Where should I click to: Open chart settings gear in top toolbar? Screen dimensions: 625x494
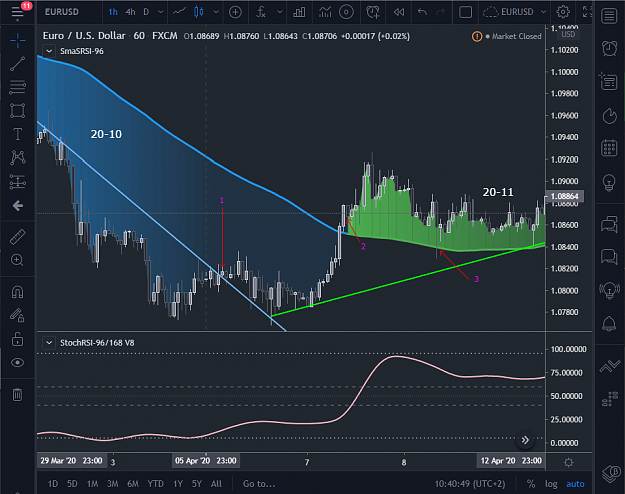pyautogui.click(x=563, y=12)
